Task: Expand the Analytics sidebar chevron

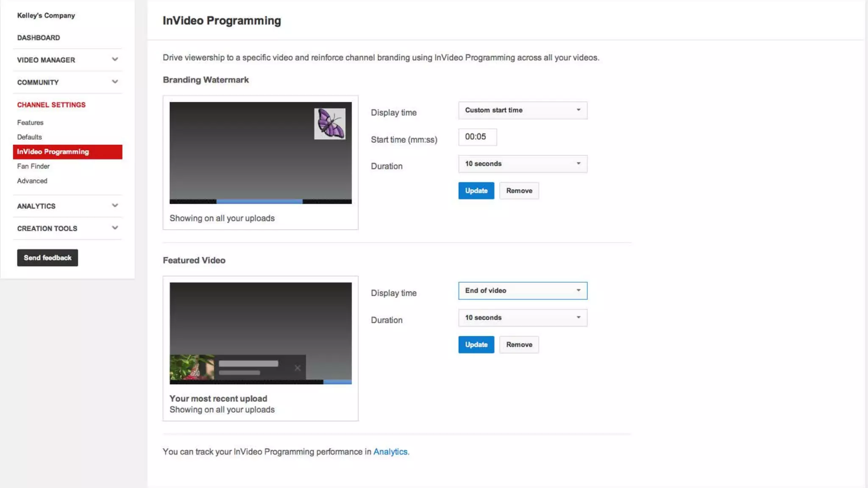Action: 114,205
